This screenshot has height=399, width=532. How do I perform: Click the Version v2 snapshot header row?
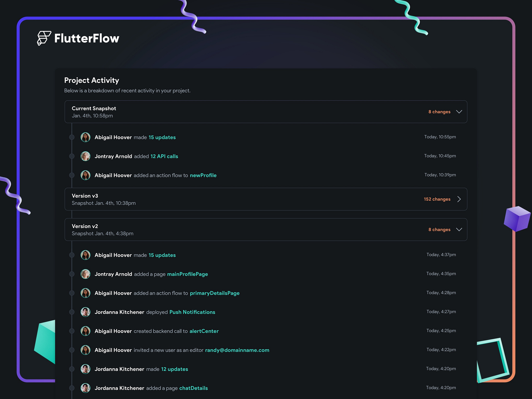pyautogui.click(x=265, y=229)
